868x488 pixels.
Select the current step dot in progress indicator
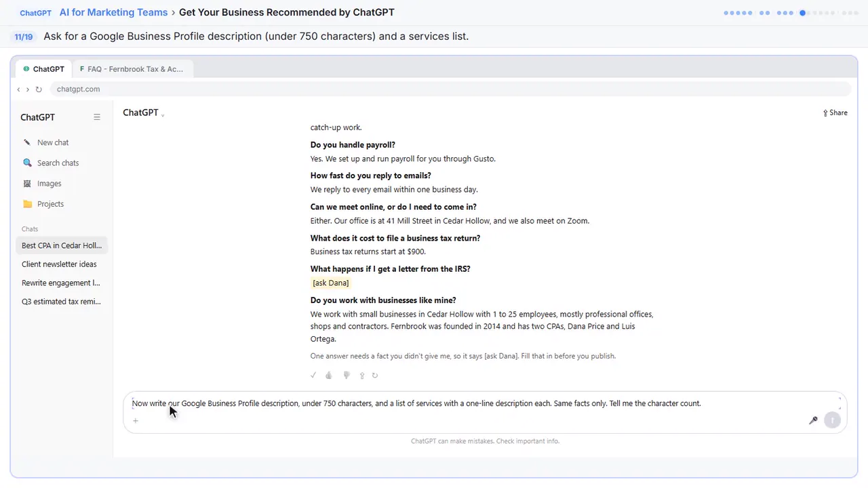pyautogui.click(x=802, y=13)
